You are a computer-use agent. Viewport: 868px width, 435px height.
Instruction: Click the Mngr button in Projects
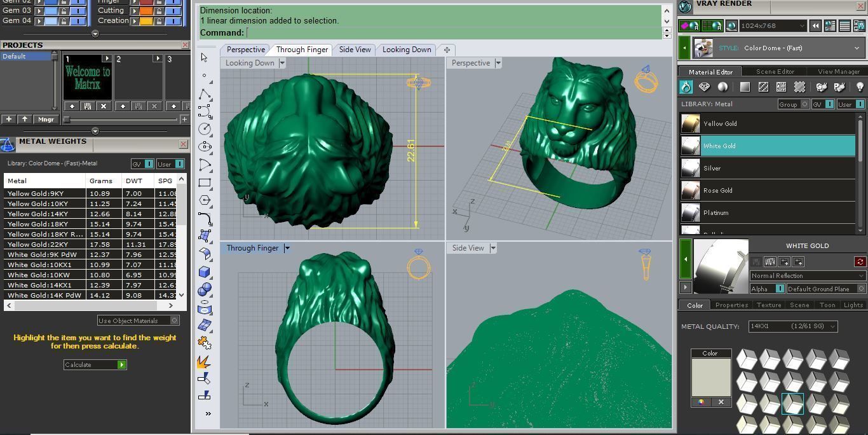tap(46, 119)
